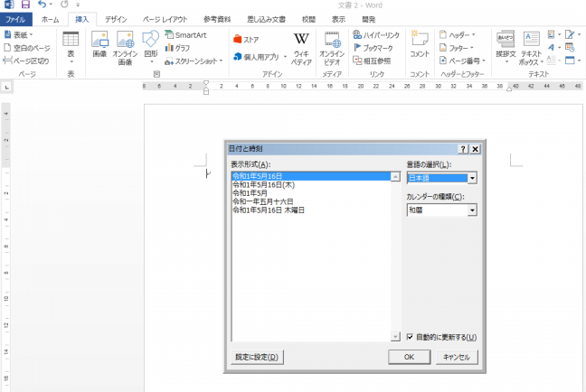Click the 画像 picture icon

(99, 44)
